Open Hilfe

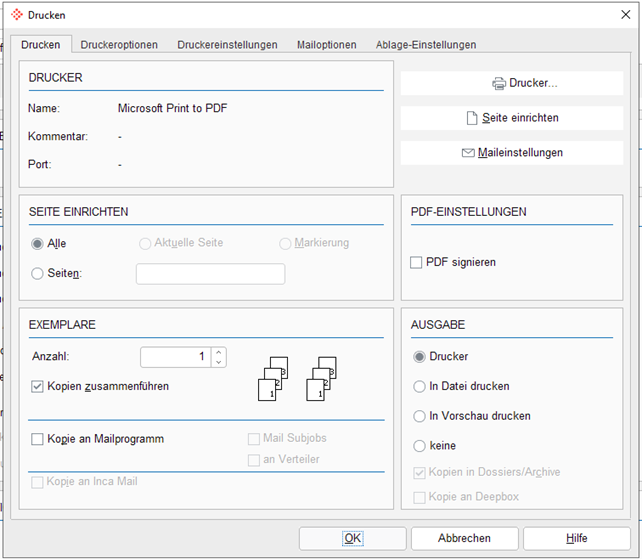[x=576, y=538]
